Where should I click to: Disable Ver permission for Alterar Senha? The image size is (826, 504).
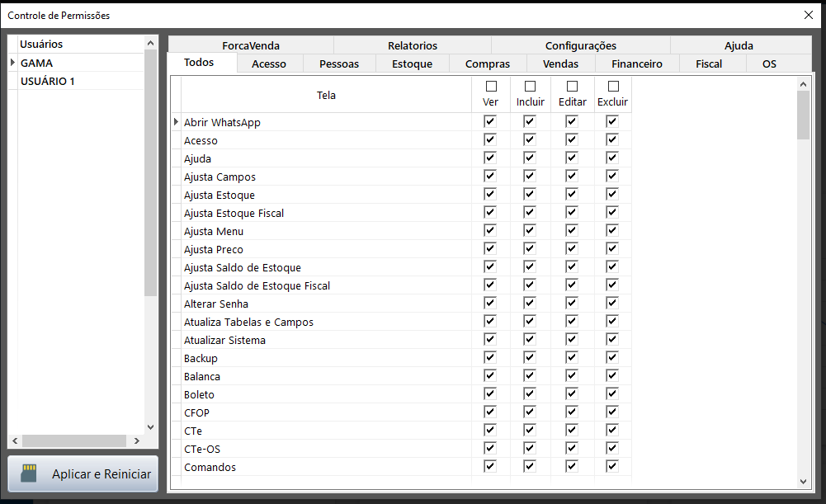[490, 303]
